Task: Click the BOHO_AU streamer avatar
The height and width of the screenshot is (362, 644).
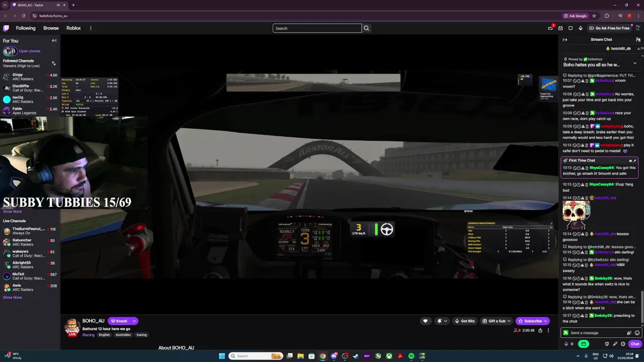Action: click(72, 327)
